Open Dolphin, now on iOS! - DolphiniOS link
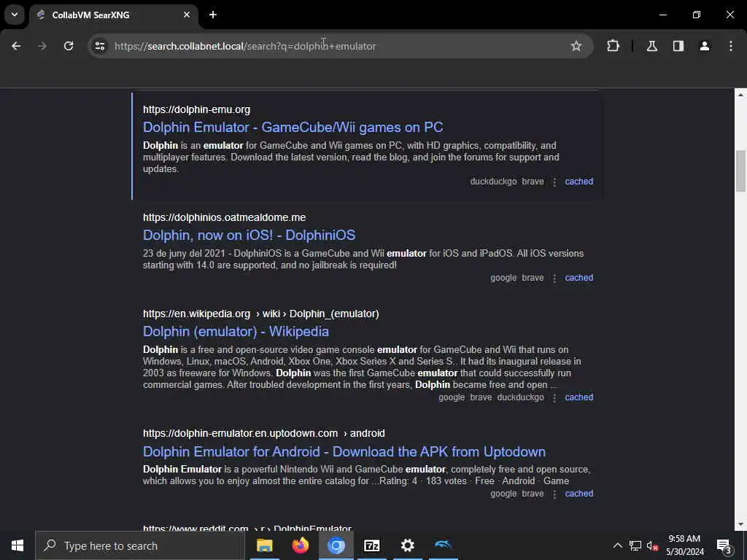 coord(249,236)
